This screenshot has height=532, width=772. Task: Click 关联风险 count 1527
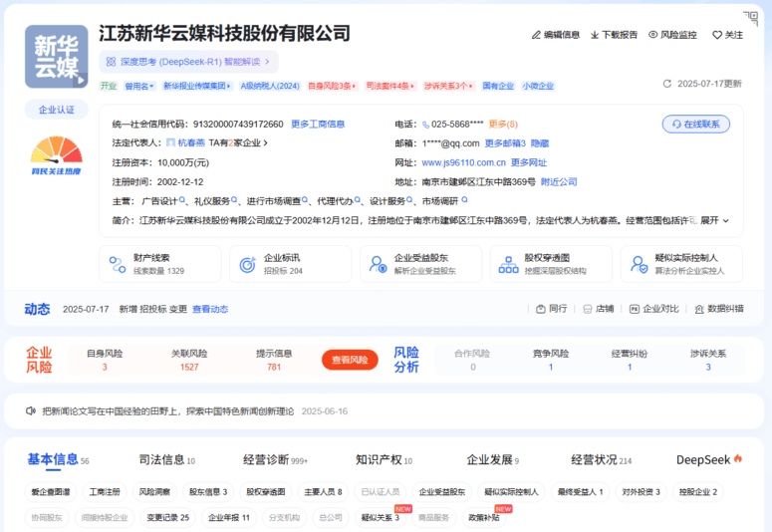pos(189,367)
